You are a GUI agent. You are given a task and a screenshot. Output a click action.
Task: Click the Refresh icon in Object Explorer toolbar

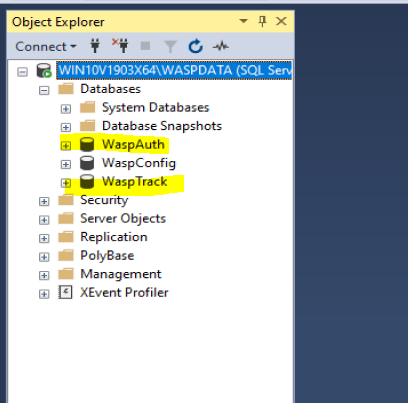195,46
